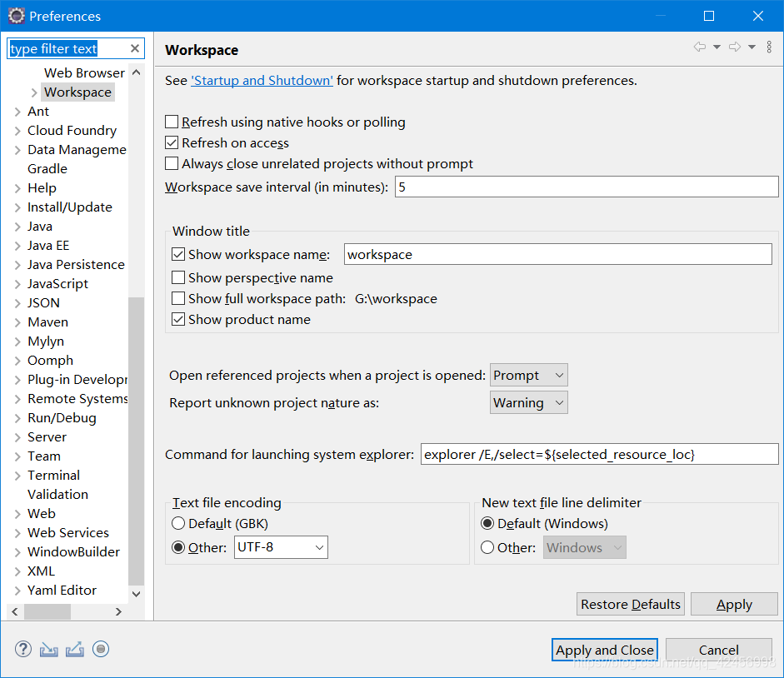The width and height of the screenshot is (784, 678).
Task: Expand the Workspace tree node
Action: point(34,92)
